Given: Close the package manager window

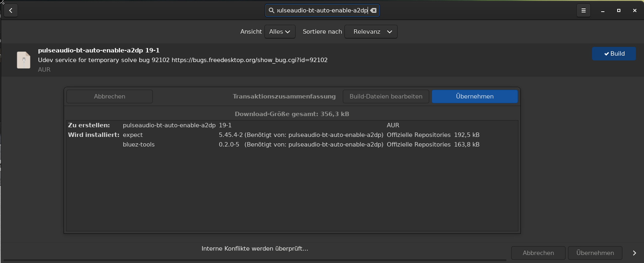Looking at the screenshot, I should coord(635,10).
